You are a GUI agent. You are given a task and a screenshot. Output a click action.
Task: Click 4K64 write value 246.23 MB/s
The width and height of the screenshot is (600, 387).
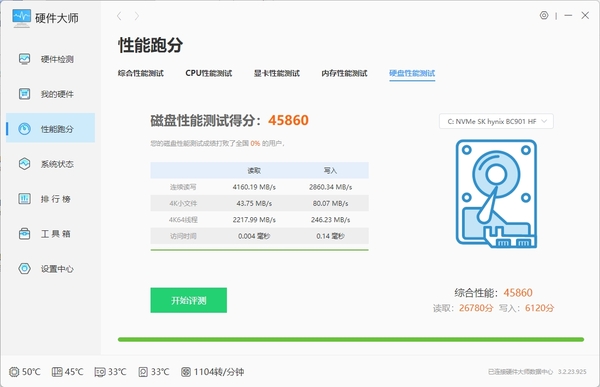point(331,220)
